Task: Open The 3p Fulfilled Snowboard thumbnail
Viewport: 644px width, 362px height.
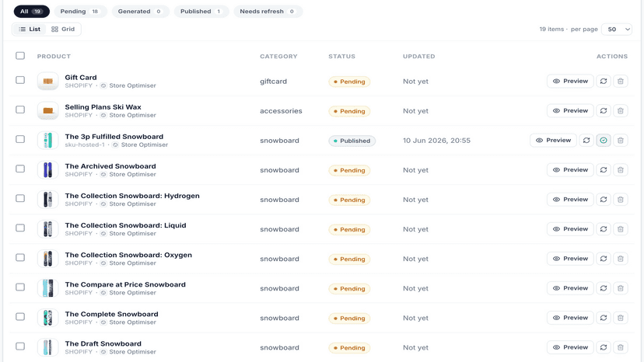Action: 47,141
